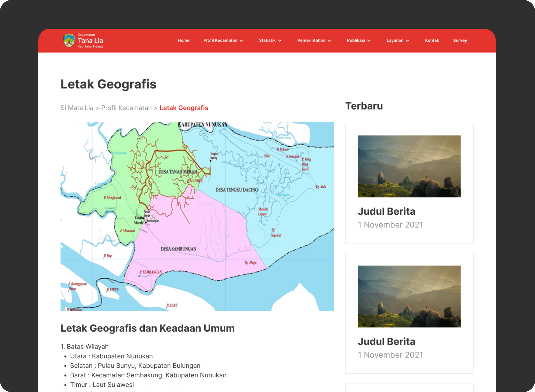This screenshot has width=535, height=392.
Task: Select 'Selatan : Pulau Bunyu, Kabupaten Bulungan'
Action: click(x=135, y=366)
